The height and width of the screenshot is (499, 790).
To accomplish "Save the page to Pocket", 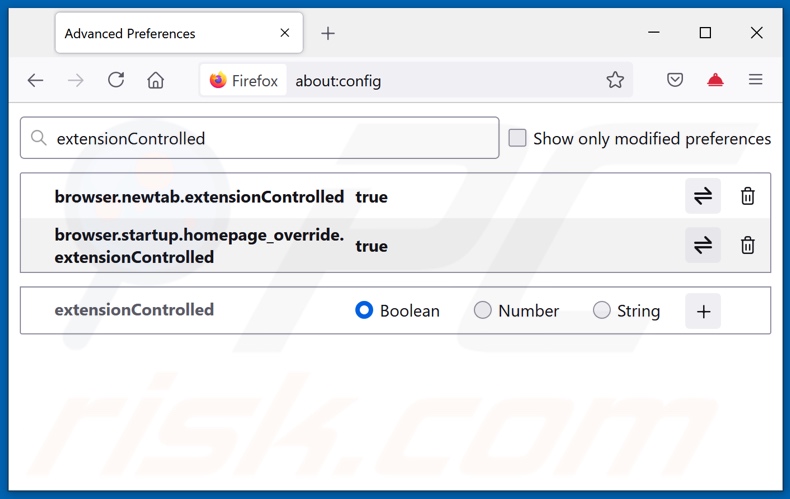I will point(675,80).
